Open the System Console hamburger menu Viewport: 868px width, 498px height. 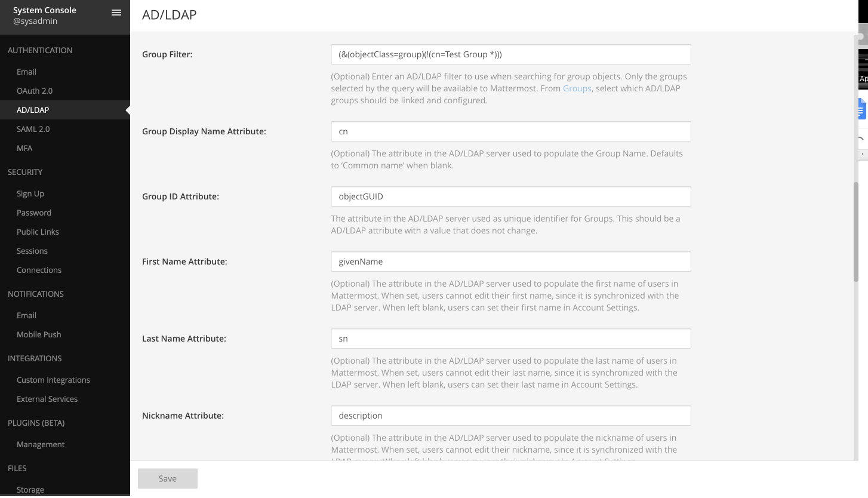(x=116, y=13)
